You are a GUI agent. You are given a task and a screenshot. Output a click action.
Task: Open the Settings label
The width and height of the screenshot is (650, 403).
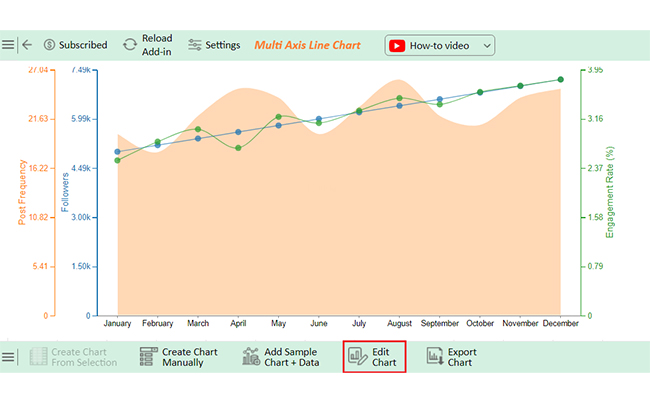pos(223,45)
